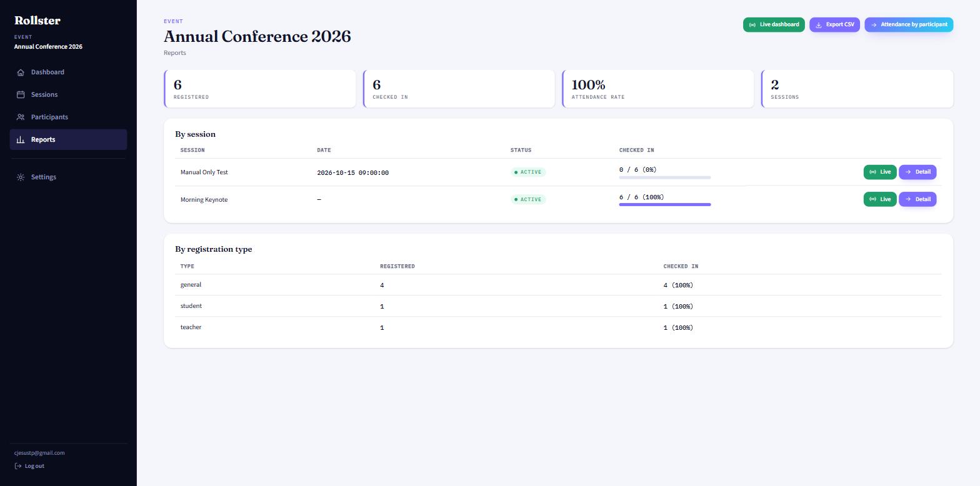Click arrow icon on Attendance by participant
Image resolution: width=980 pixels, height=486 pixels.
point(874,25)
